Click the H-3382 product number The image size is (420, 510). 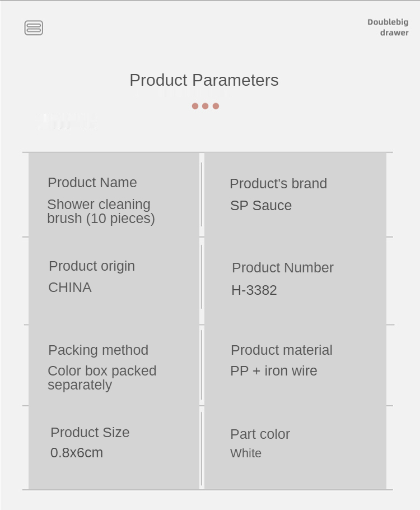[254, 290]
